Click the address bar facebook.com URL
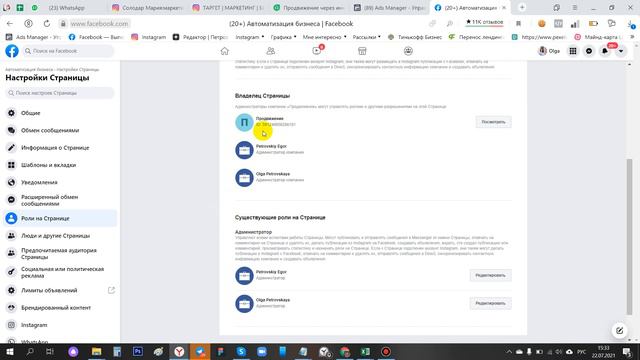 (100, 24)
